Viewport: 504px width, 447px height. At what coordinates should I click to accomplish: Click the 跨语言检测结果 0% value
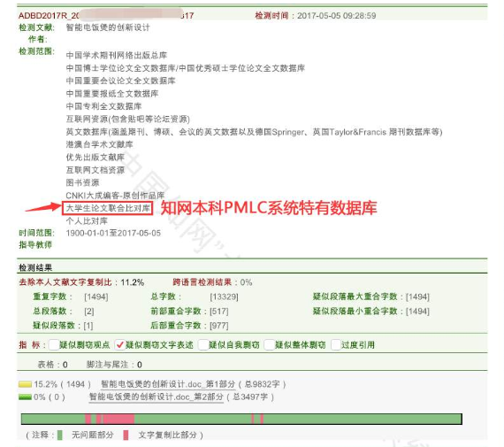(x=246, y=282)
